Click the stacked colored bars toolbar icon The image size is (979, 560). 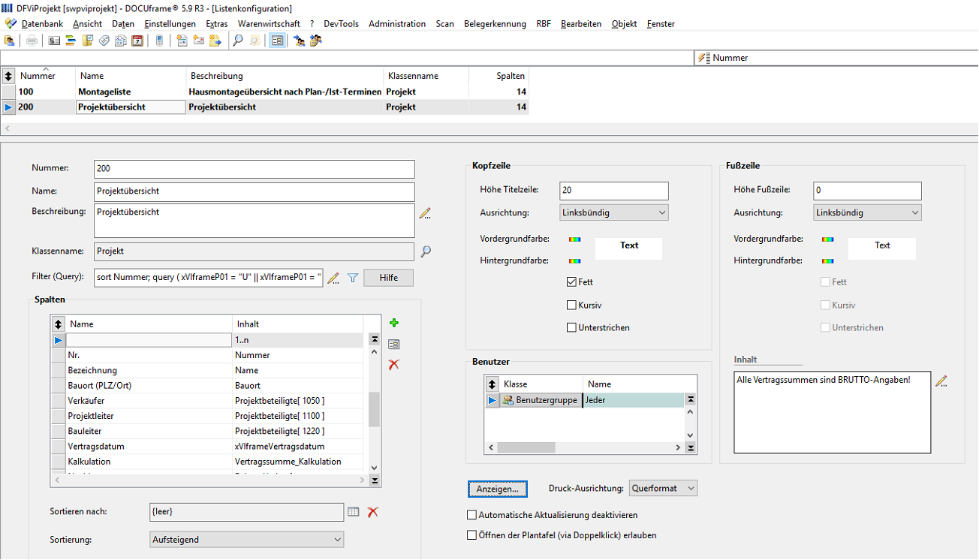[x=71, y=41]
